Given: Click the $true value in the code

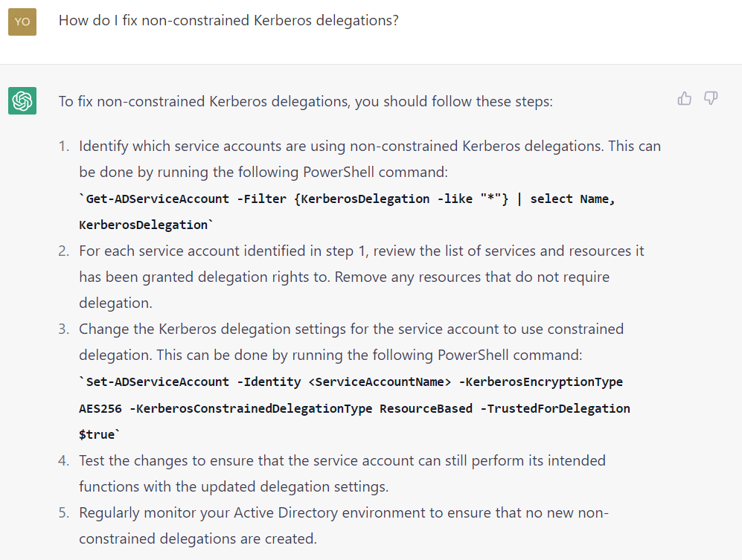Looking at the screenshot, I should pyautogui.click(x=97, y=434).
